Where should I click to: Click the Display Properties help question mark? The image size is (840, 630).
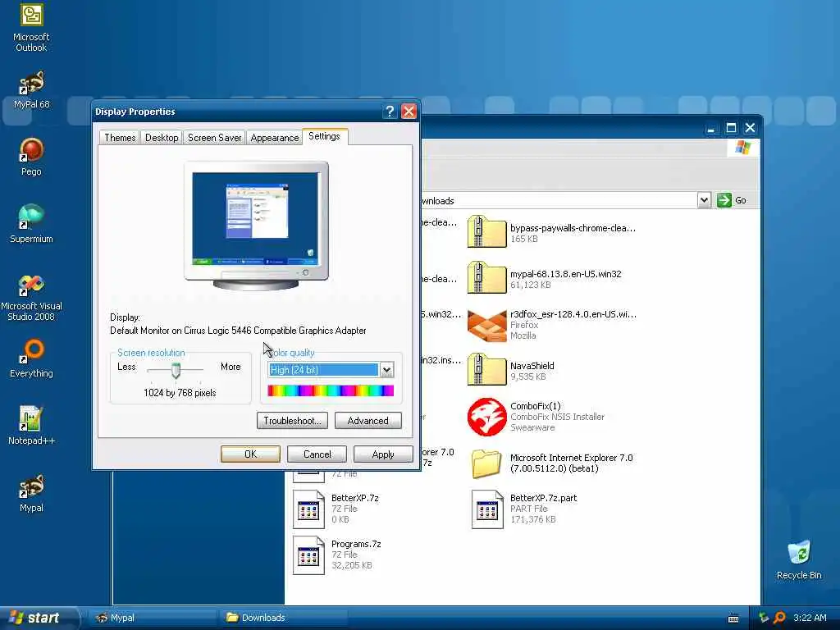click(390, 112)
